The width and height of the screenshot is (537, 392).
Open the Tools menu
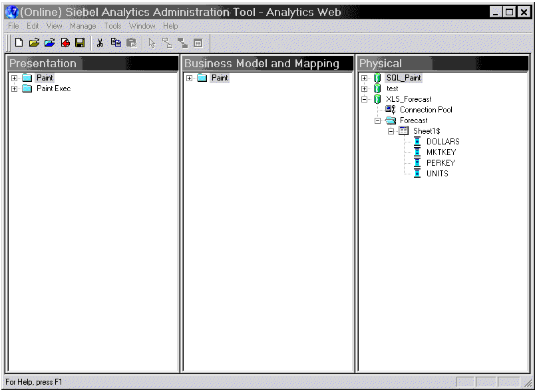112,26
